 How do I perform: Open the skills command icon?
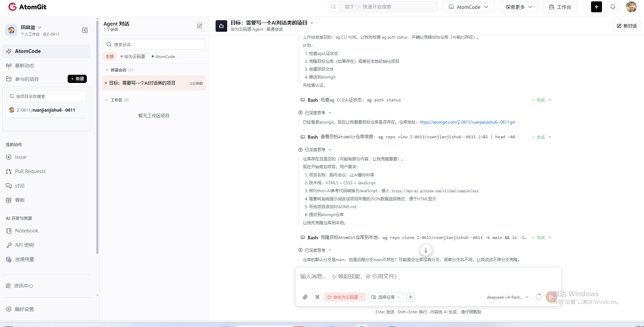tap(317, 297)
